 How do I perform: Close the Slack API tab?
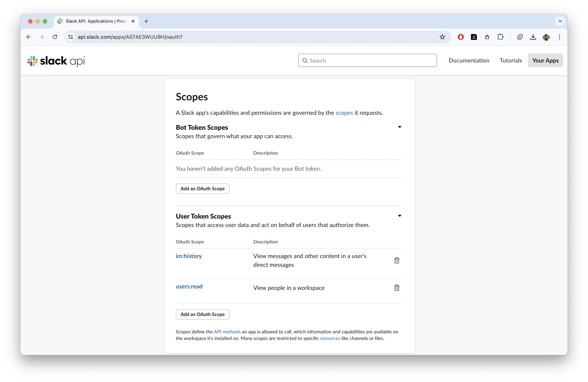tap(133, 21)
